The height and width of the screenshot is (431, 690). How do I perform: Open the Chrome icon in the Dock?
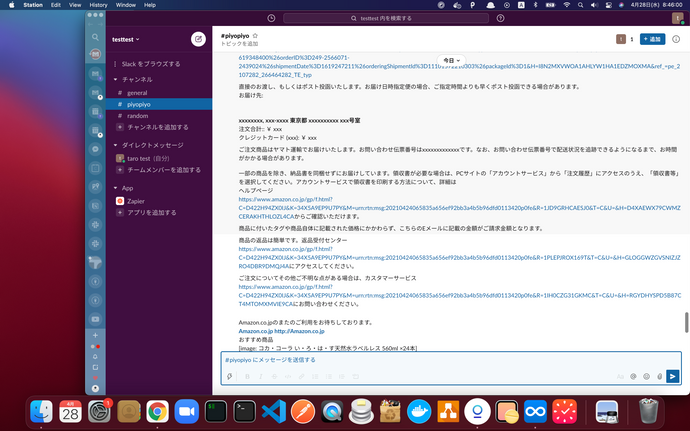158,412
